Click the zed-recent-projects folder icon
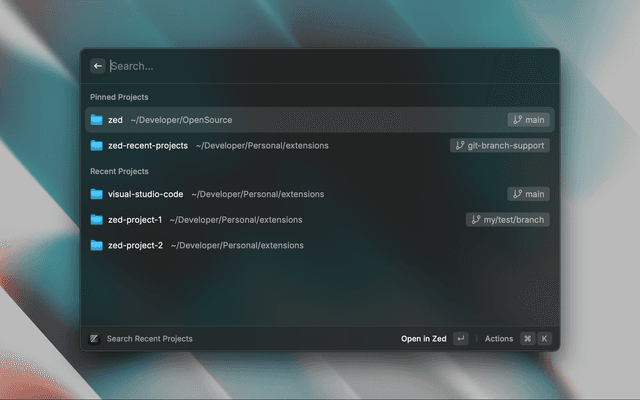The width and height of the screenshot is (640, 400). point(97,145)
